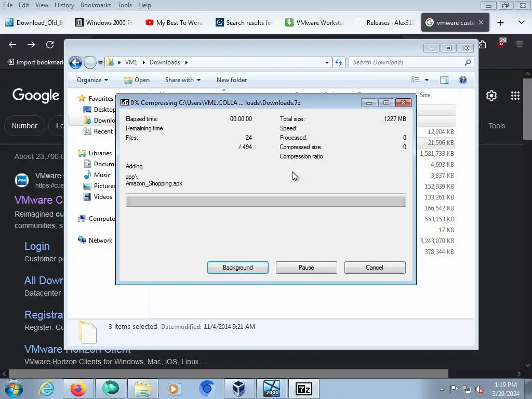Viewport: 532px width, 399px height.
Task: Open Music library in sidebar
Action: point(102,175)
